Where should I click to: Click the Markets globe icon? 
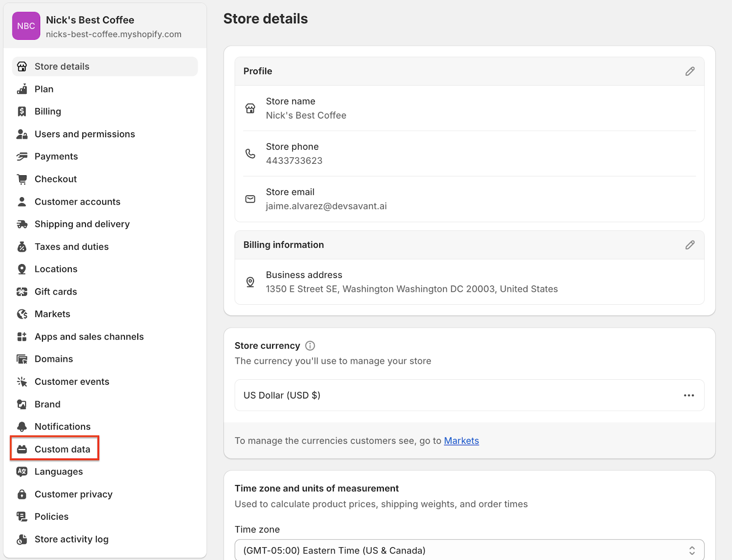tap(22, 314)
